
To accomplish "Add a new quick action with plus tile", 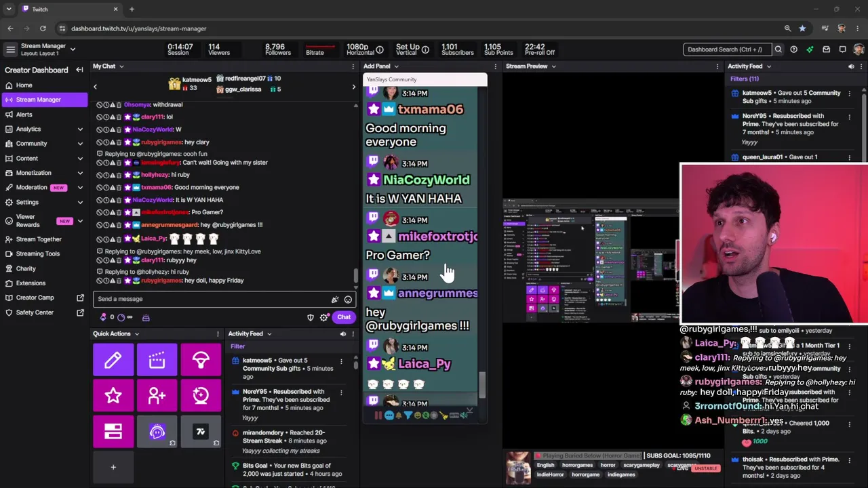I will pyautogui.click(x=113, y=467).
